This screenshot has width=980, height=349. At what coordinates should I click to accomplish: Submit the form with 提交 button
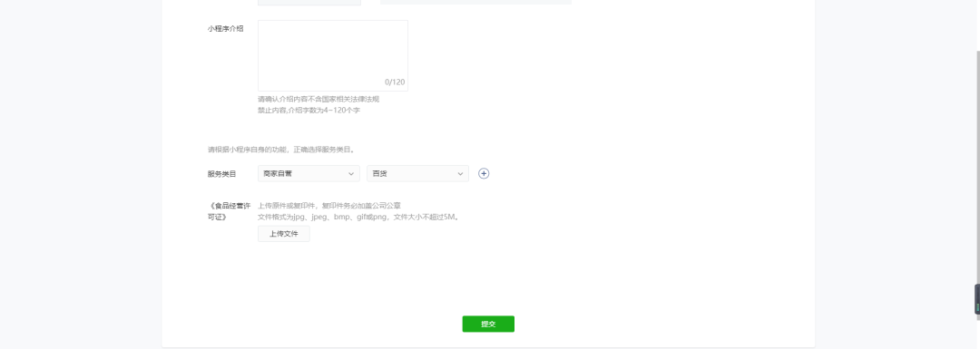(488, 324)
